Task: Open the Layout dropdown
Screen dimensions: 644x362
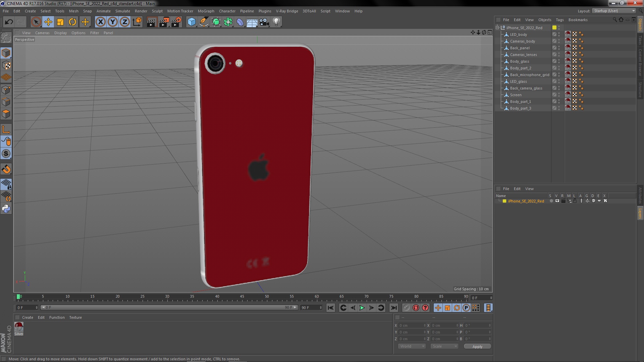Action: point(614,11)
